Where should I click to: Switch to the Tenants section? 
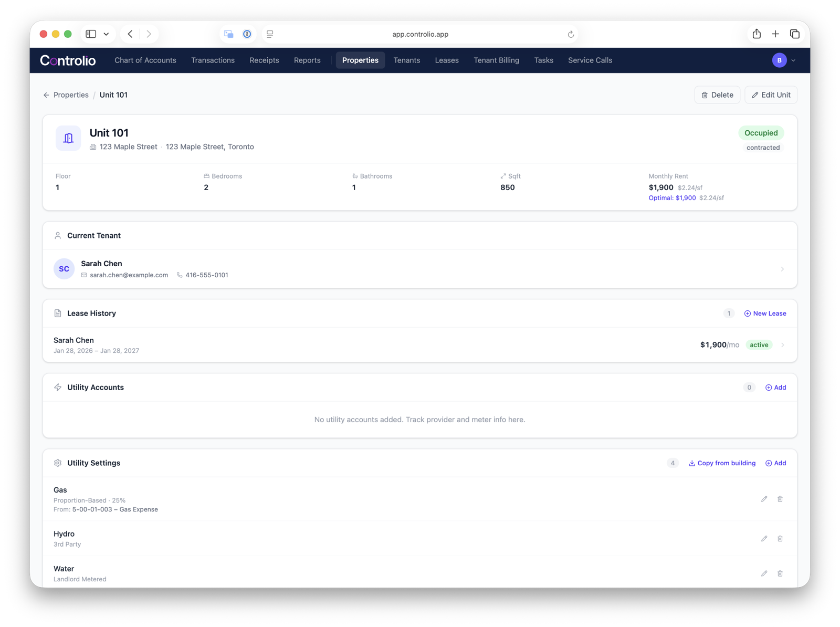click(x=407, y=60)
